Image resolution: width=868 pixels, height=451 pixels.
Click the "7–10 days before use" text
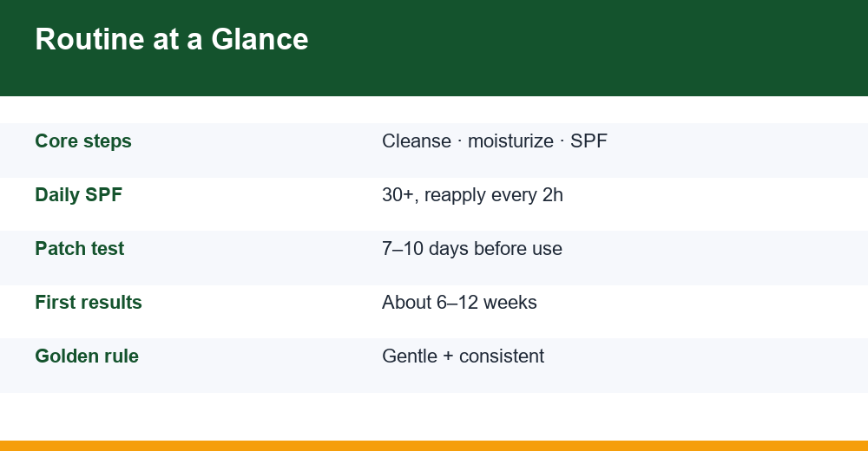[472, 248]
